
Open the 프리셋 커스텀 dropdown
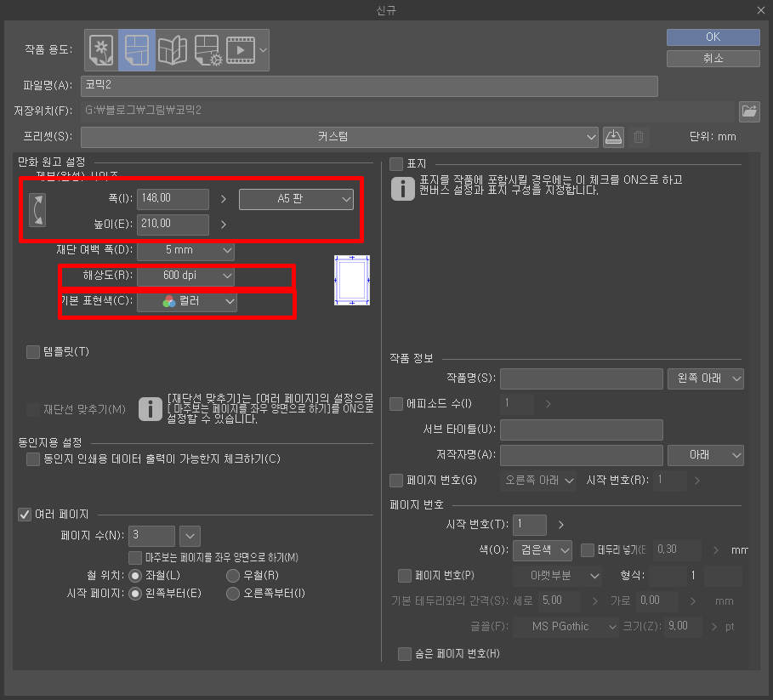click(x=339, y=137)
